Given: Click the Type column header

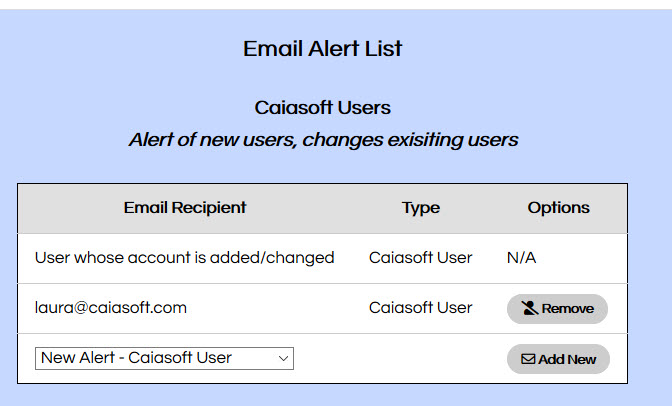Looking at the screenshot, I should tap(421, 208).
